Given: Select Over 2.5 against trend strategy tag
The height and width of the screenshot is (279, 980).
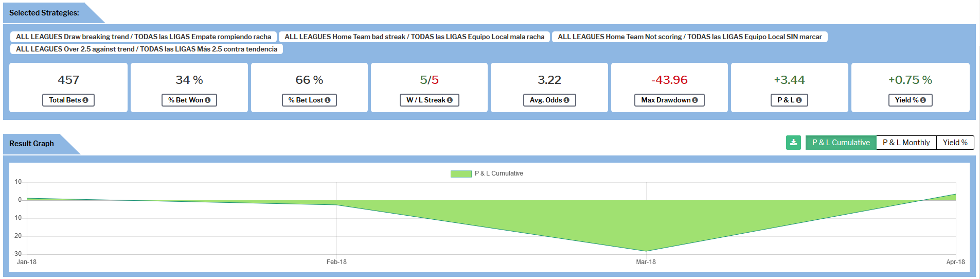Looking at the screenshot, I should pyautogui.click(x=147, y=49).
